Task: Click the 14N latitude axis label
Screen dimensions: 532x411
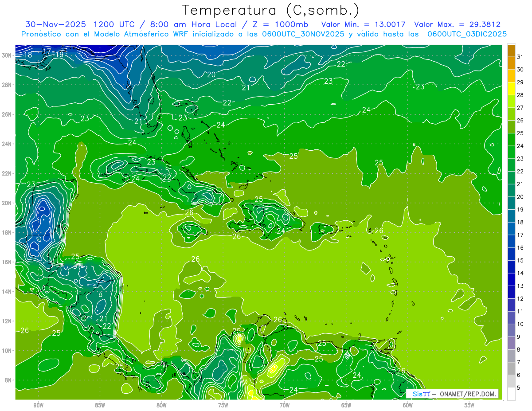Action: tap(7, 292)
